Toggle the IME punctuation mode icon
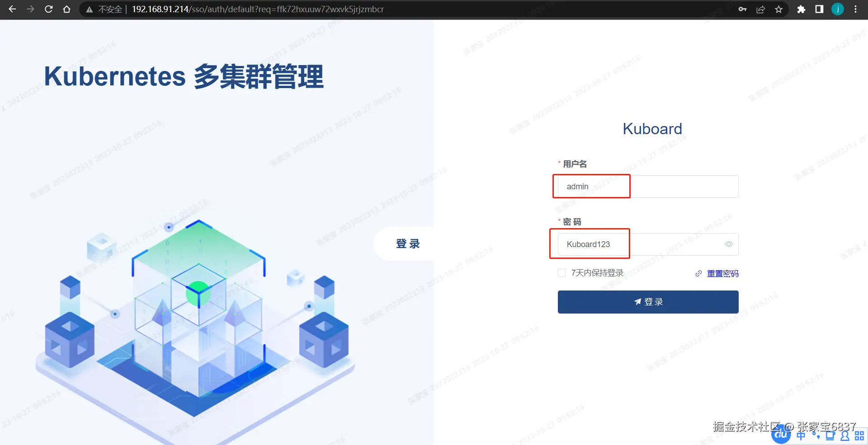Image resolution: width=868 pixels, height=445 pixels. tap(816, 436)
